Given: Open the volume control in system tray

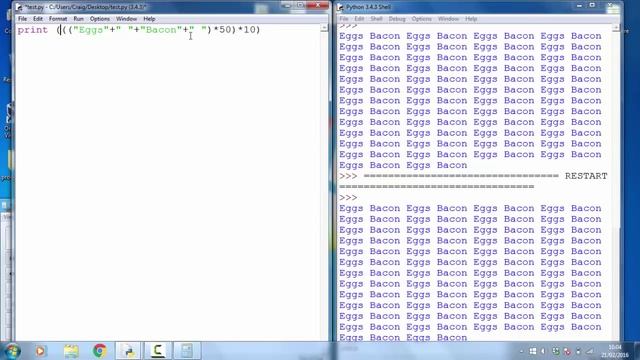Looking at the screenshot, I should coord(543,351).
